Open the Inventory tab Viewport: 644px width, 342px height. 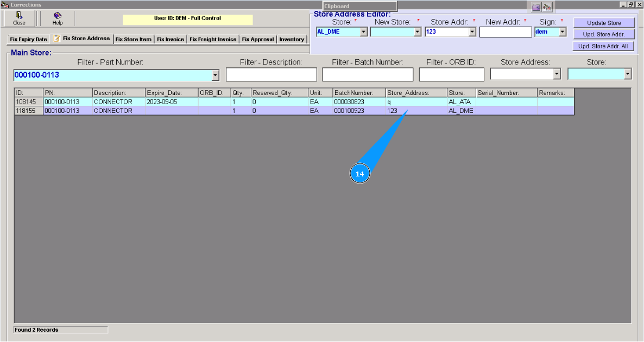pos(292,40)
